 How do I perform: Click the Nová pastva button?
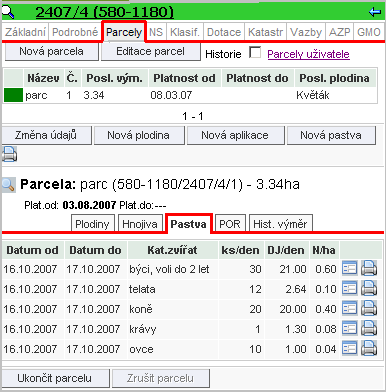(331, 135)
